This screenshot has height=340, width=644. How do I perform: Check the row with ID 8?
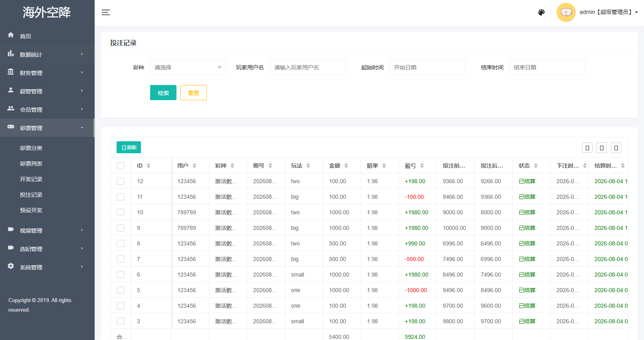[x=121, y=243]
